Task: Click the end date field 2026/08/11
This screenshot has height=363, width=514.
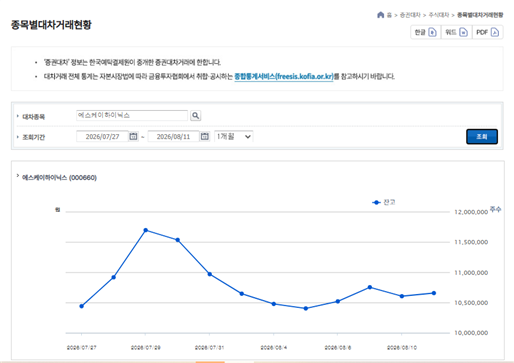Action: (x=173, y=136)
